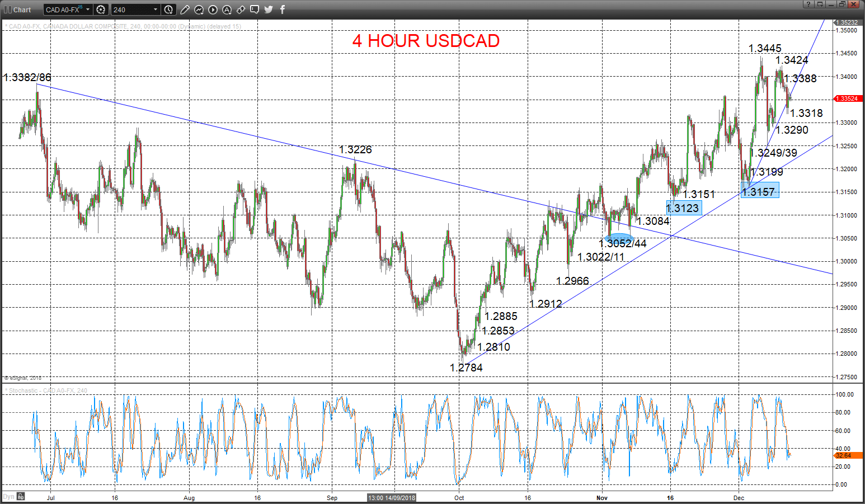Select the 1.2885 price annotation
The width and height of the screenshot is (865, 504).
501,316
